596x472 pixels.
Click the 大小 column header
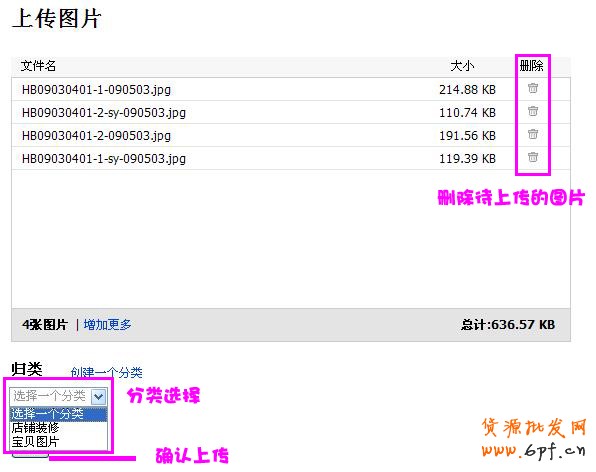pyautogui.click(x=462, y=66)
